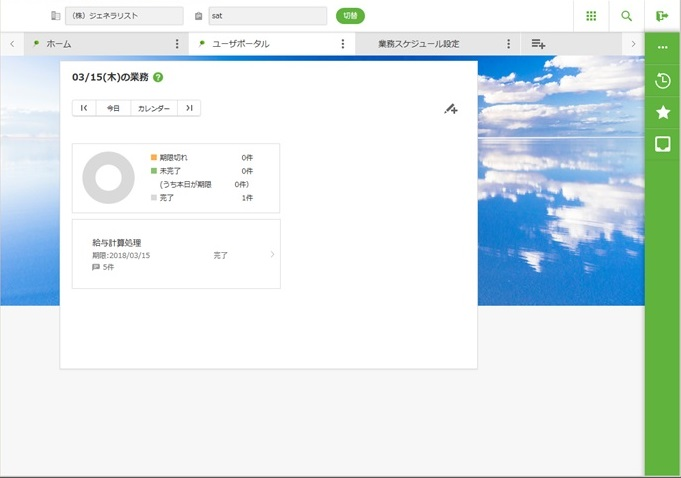Click the add task pencil-plus icon

tap(450, 109)
